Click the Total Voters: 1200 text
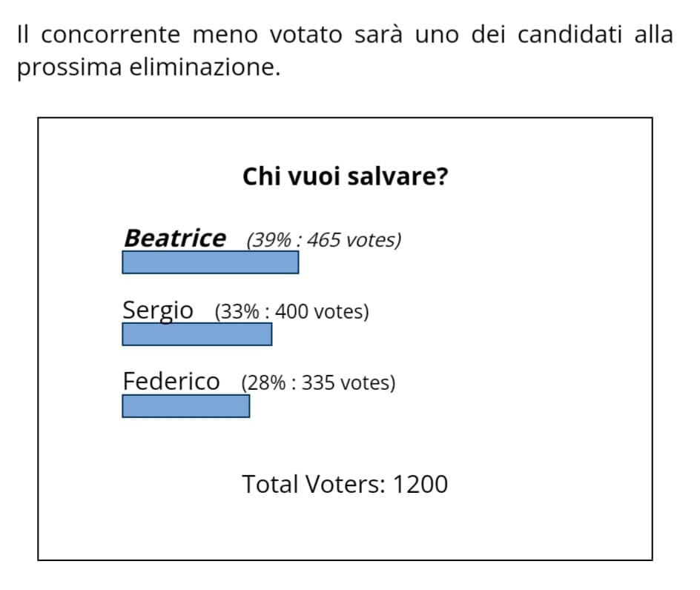 pos(345,484)
